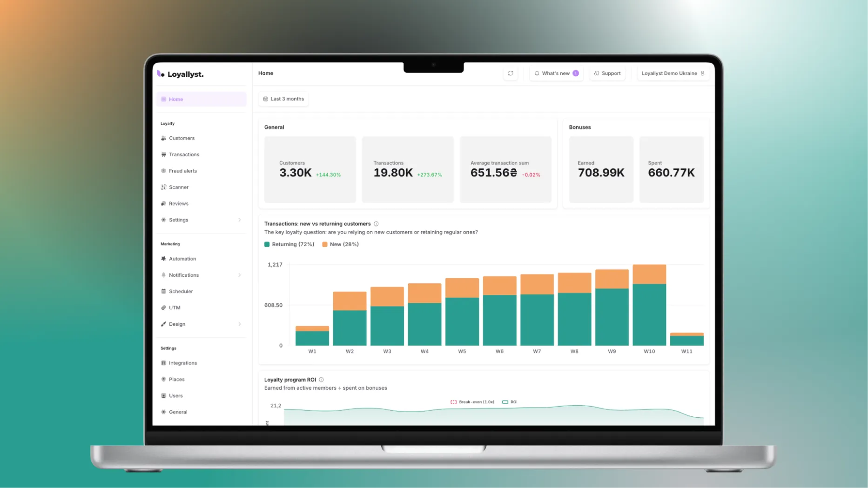
Task: Open the What's new button
Action: point(556,73)
